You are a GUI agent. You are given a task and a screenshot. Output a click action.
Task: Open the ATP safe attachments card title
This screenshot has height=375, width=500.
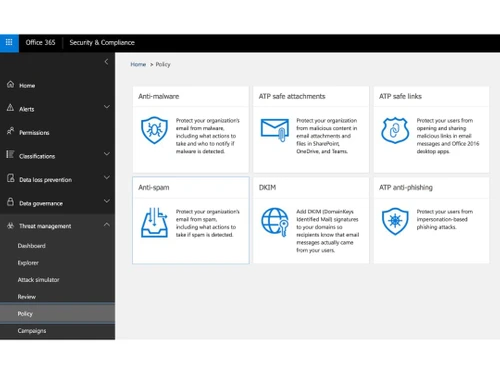point(292,96)
